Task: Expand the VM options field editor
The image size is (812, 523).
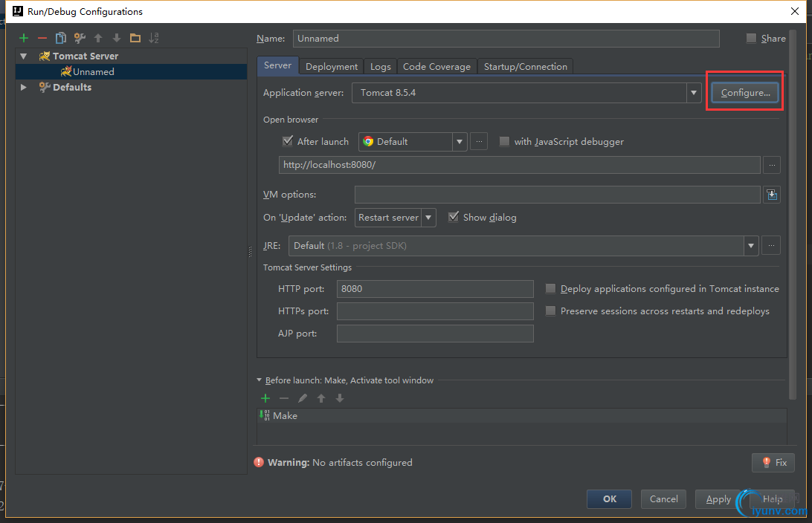Action: [772, 195]
